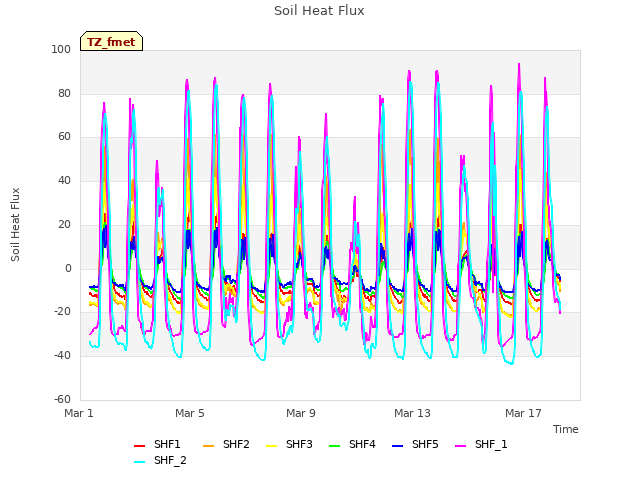Select the SHF4 legend label
The image size is (640, 480).
coord(362,444)
